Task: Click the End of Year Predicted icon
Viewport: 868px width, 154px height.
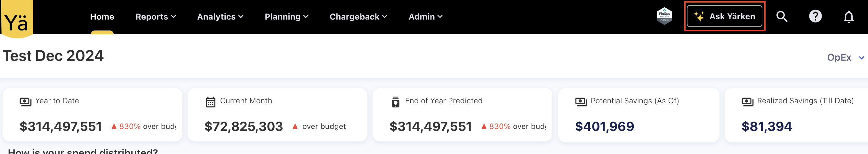Action: coord(395,102)
